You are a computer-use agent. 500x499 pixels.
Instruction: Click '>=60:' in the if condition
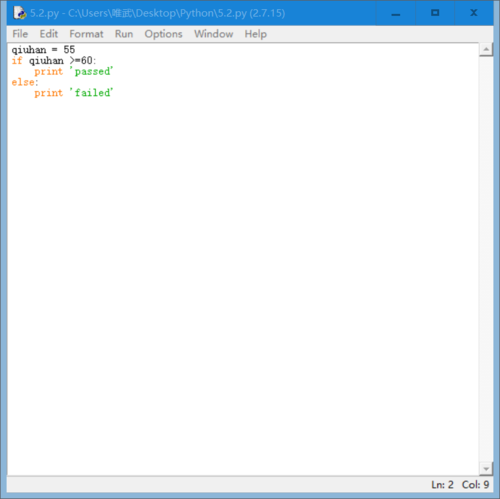click(82, 61)
